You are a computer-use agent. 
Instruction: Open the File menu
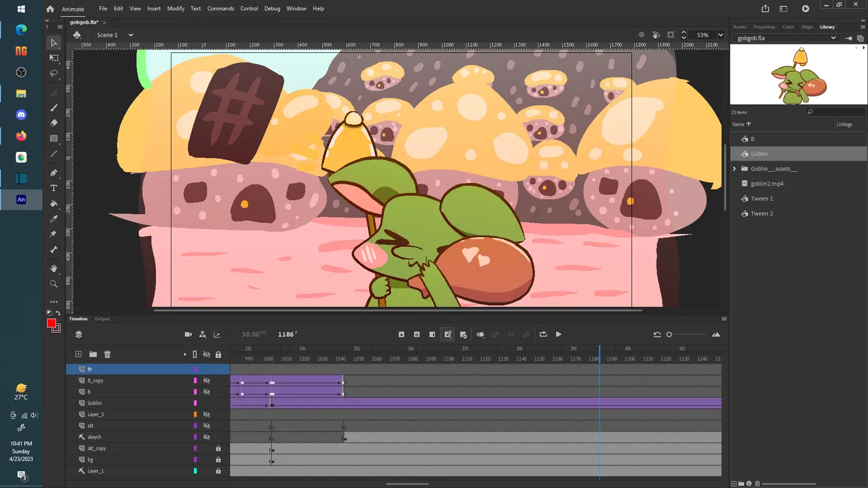(x=103, y=9)
